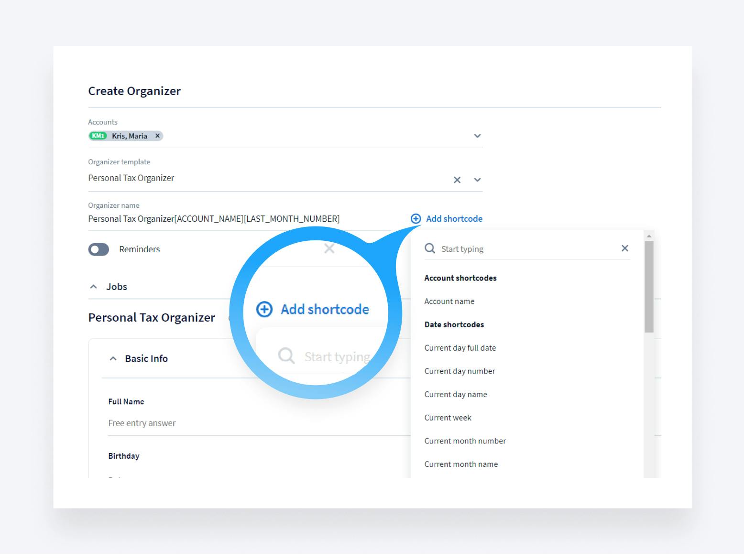The image size is (744, 560).
Task: Click the Add shortcode link
Action: [454, 218]
